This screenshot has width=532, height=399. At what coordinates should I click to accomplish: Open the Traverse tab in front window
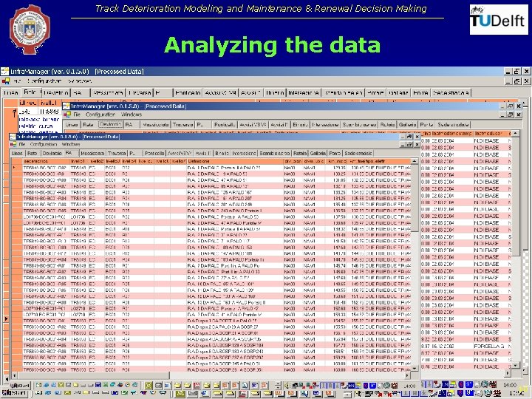pyautogui.click(x=117, y=154)
